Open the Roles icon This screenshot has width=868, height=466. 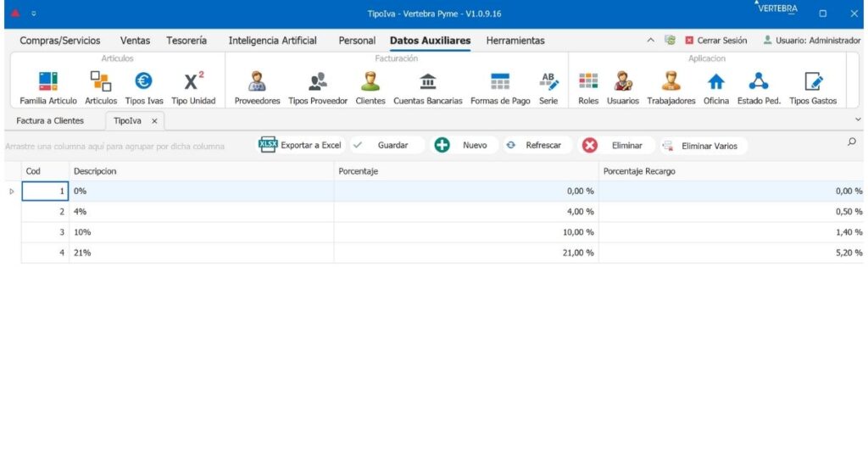[x=588, y=88]
